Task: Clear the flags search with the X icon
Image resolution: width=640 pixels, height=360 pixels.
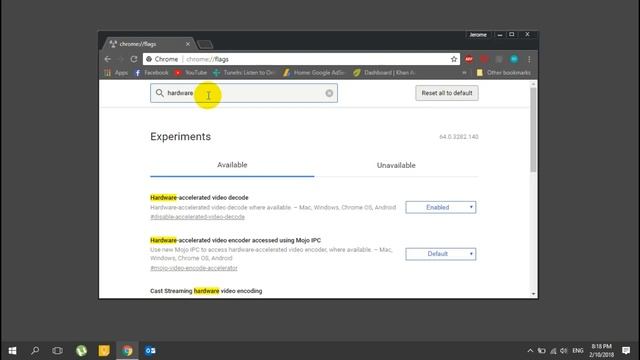Action: 329,93
